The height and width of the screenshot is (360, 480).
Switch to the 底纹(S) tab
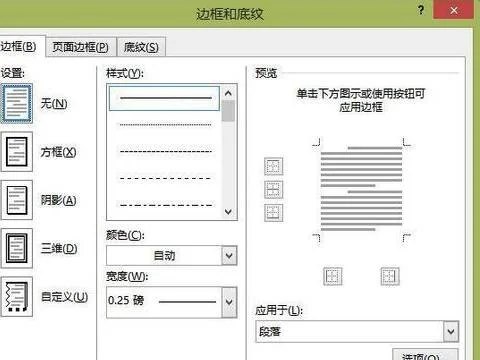(x=141, y=47)
